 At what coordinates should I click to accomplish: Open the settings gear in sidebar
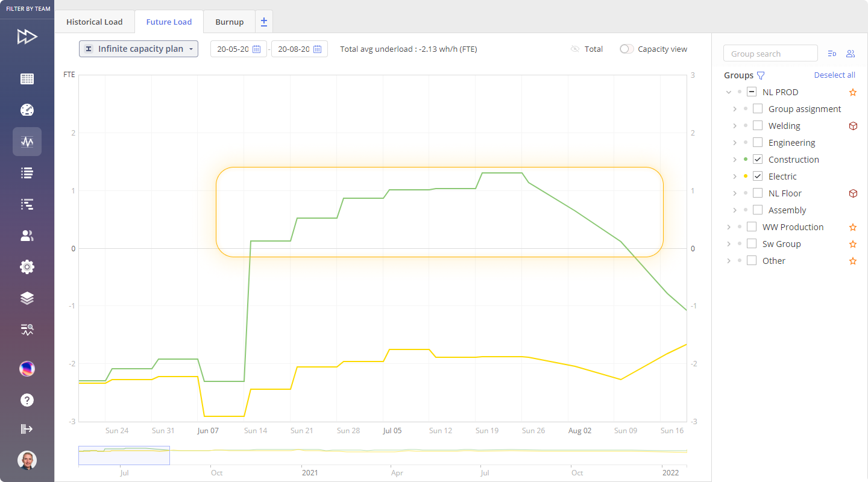pos(27,267)
